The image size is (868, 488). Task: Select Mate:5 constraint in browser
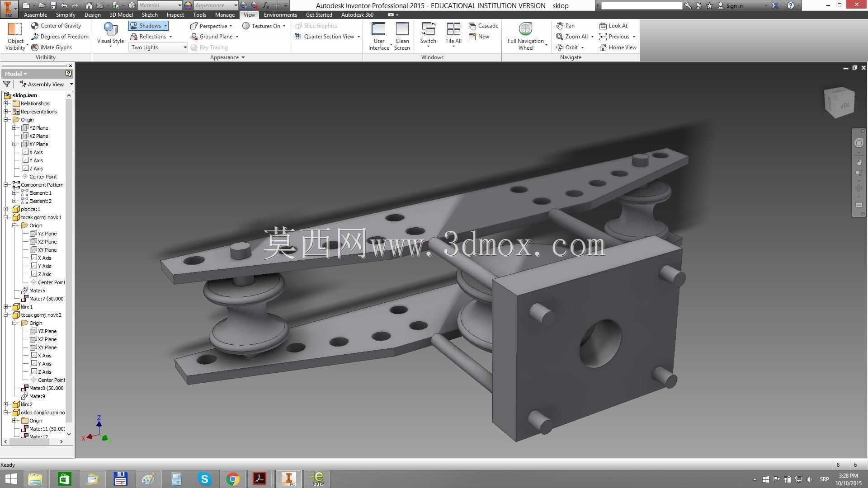pos(37,291)
